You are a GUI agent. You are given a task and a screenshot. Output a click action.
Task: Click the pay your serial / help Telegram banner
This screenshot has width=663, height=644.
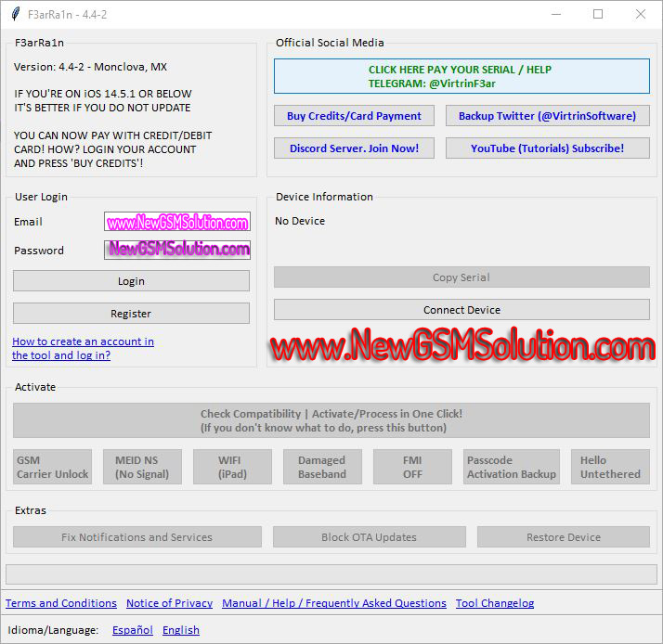[461, 76]
